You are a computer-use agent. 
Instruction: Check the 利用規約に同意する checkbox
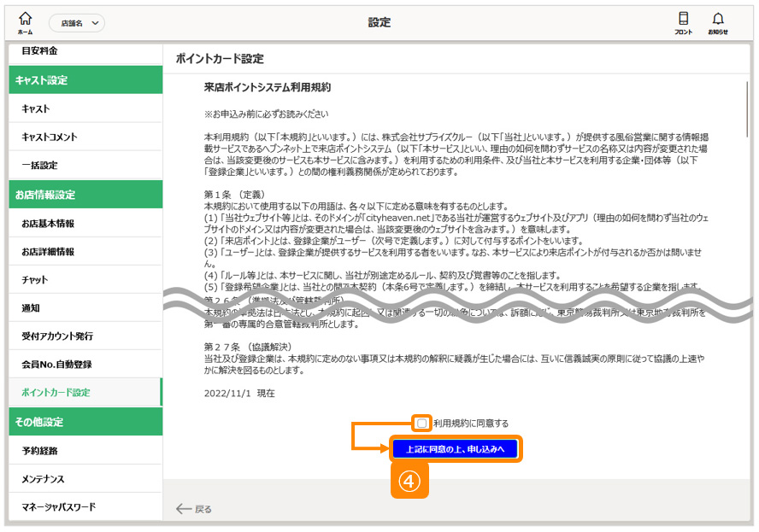click(422, 423)
